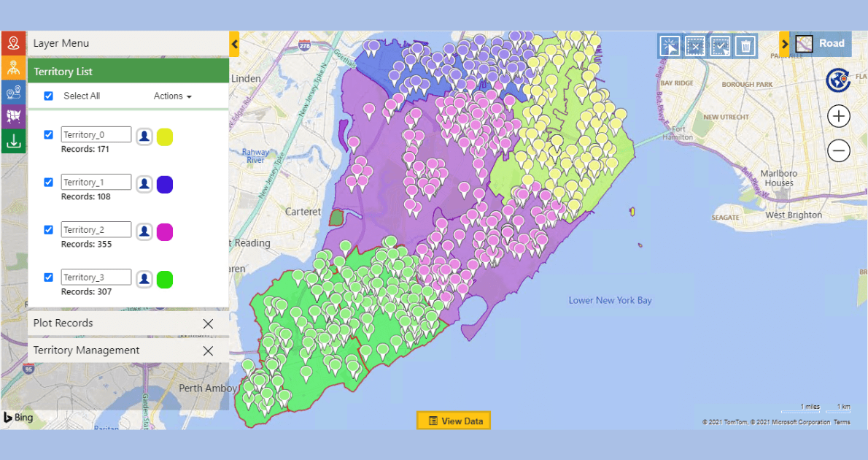Open the Territory Management section
The image size is (868, 460).
(128, 350)
